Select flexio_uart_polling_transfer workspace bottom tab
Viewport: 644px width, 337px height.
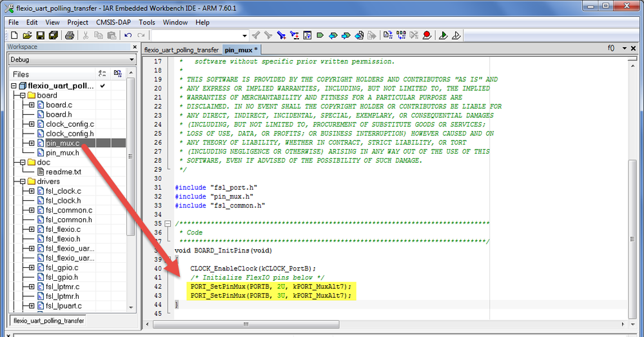tap(48, 321)
